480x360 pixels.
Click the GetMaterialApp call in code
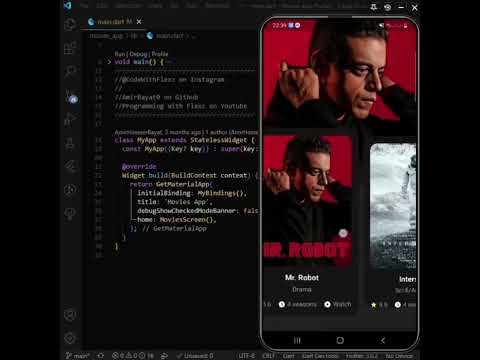(184, 184)
